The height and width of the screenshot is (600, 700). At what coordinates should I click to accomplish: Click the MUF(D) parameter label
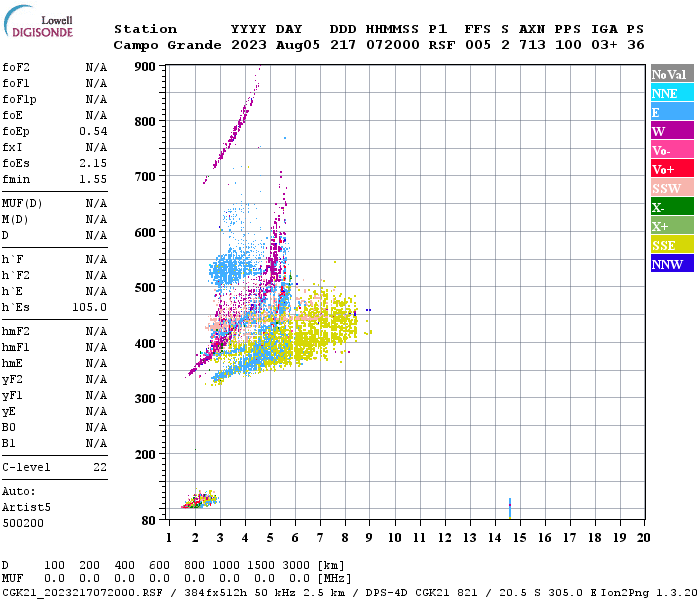[22, 204]
